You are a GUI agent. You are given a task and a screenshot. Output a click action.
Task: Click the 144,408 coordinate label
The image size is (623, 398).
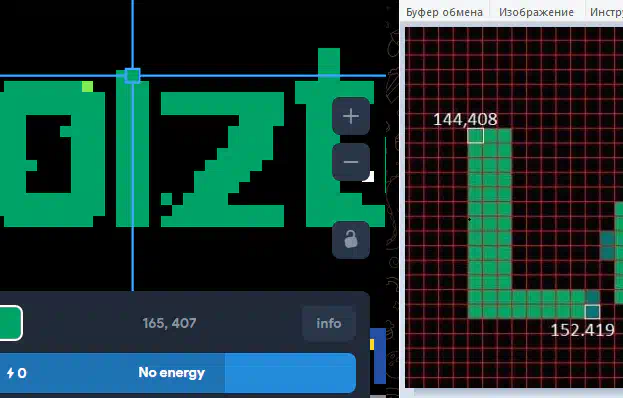point(465,119)
